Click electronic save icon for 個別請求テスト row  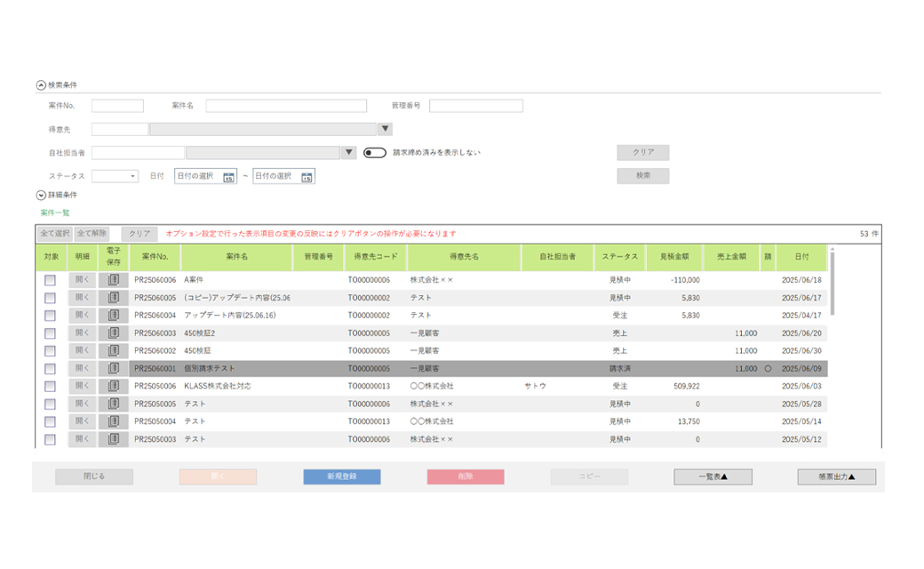click(113, 368)
